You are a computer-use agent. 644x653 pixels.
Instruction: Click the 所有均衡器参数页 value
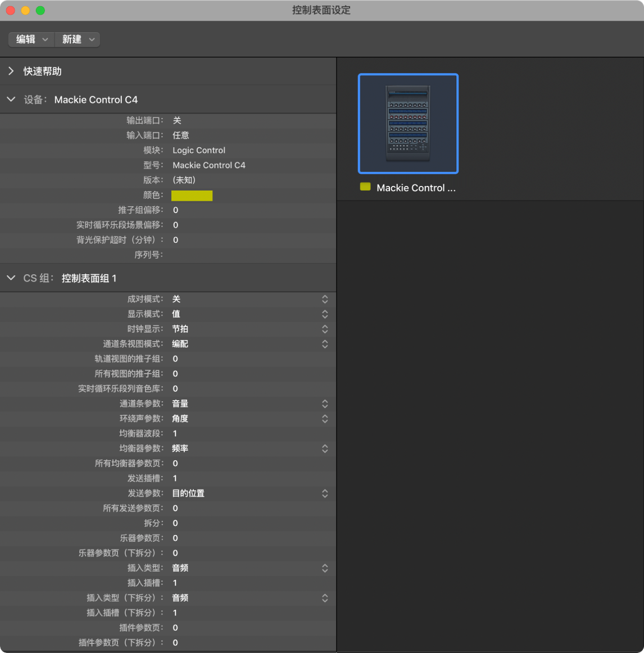[175, 464]
